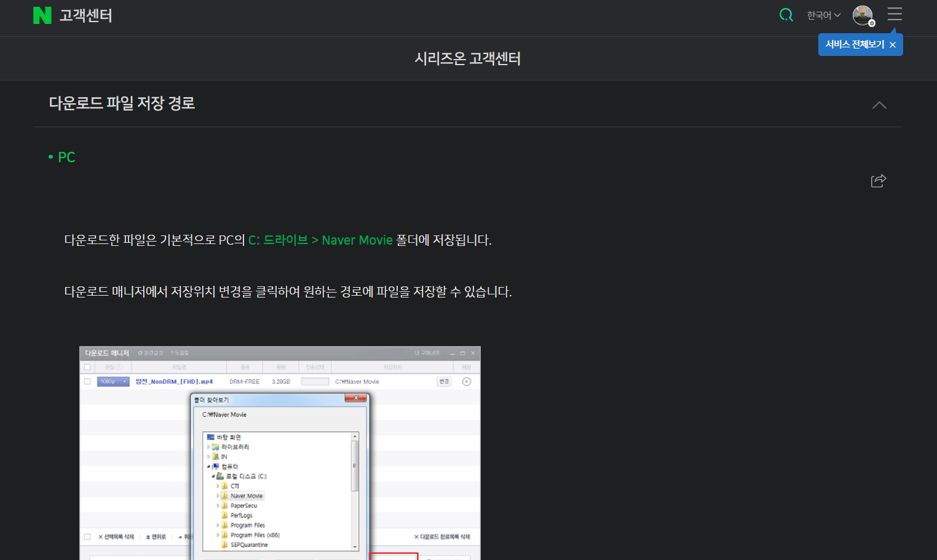Toggle the select-all checkbox in the list header
The width and height of the screenshot is (937, 560).
[87, 366]
